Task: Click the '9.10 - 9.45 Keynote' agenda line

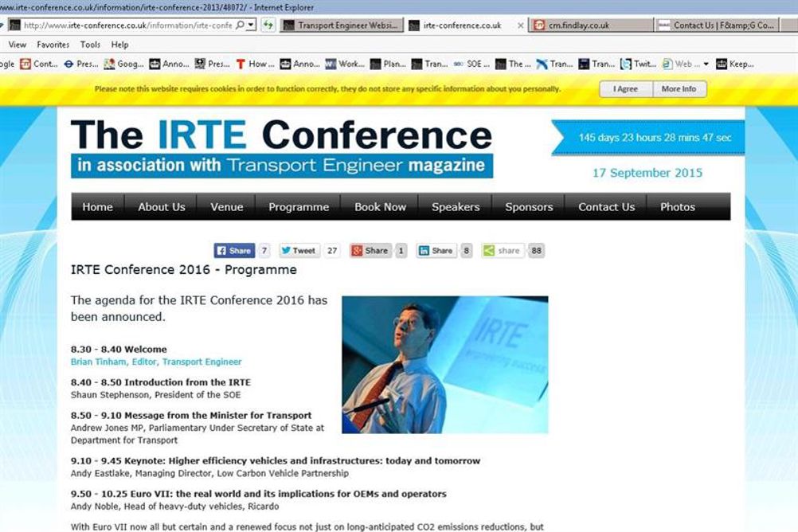Action: [x=276, y=461]
